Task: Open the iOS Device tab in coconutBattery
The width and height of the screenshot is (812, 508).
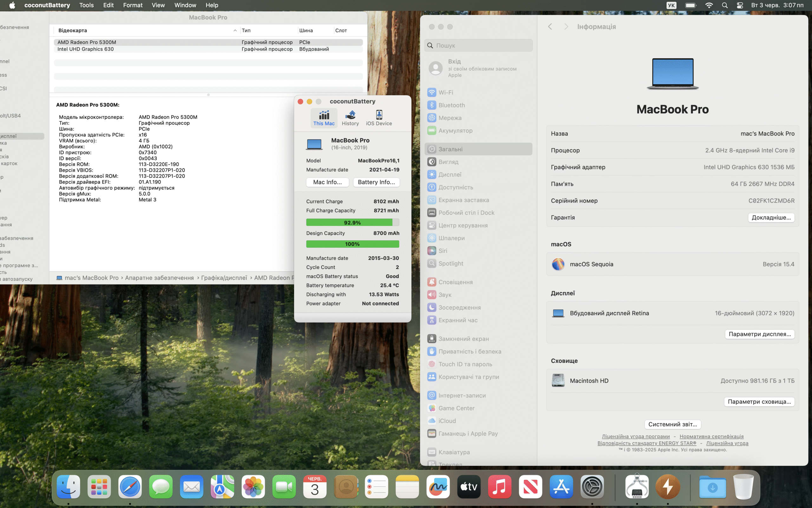Action: tap(379, 118)
